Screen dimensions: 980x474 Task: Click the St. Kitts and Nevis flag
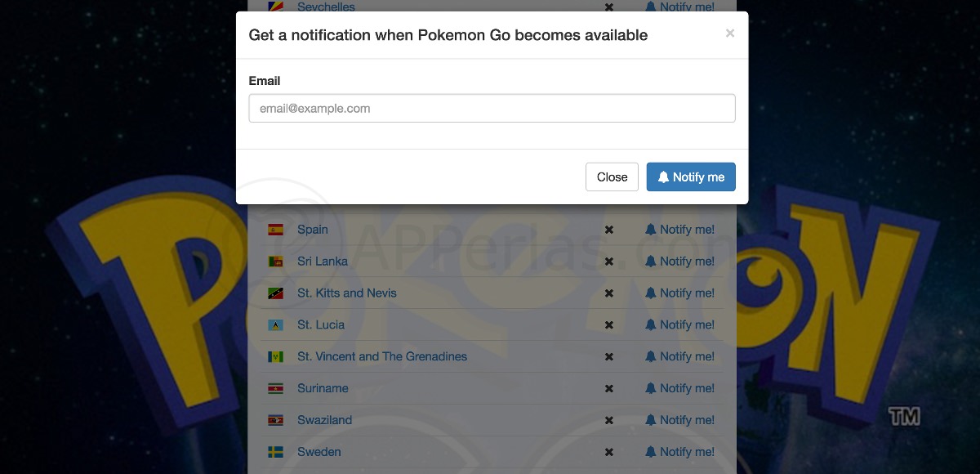pyautogui.click(x=275, y=293)
